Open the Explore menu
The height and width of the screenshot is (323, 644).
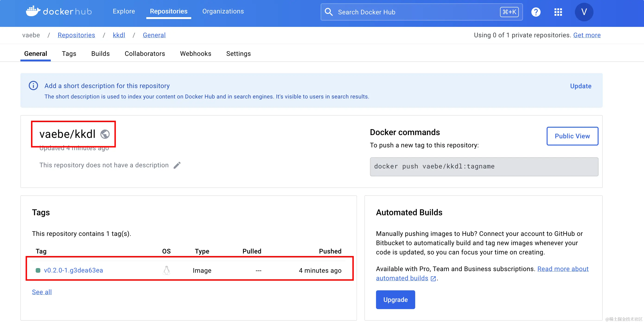tap(124, 11)
